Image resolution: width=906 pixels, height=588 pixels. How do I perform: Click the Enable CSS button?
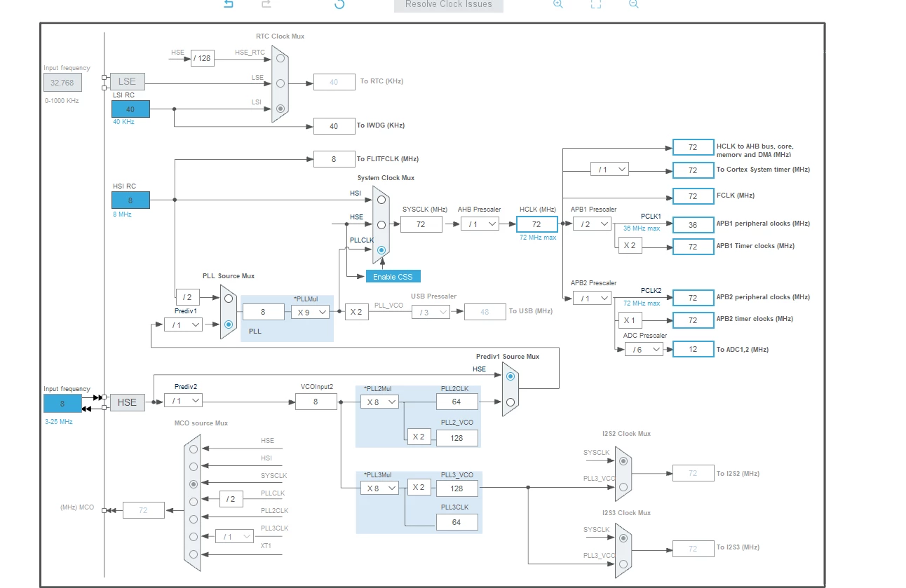tap(393, 276)
